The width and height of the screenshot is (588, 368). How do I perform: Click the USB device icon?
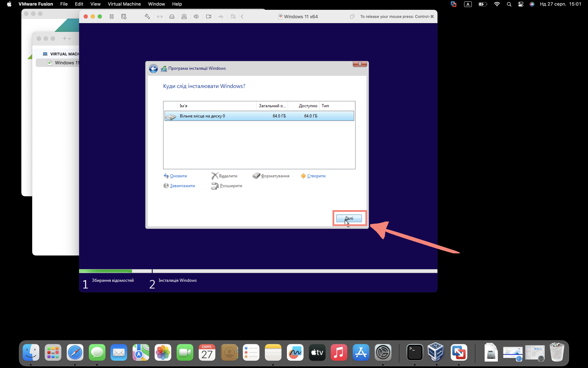pos(221,16)
